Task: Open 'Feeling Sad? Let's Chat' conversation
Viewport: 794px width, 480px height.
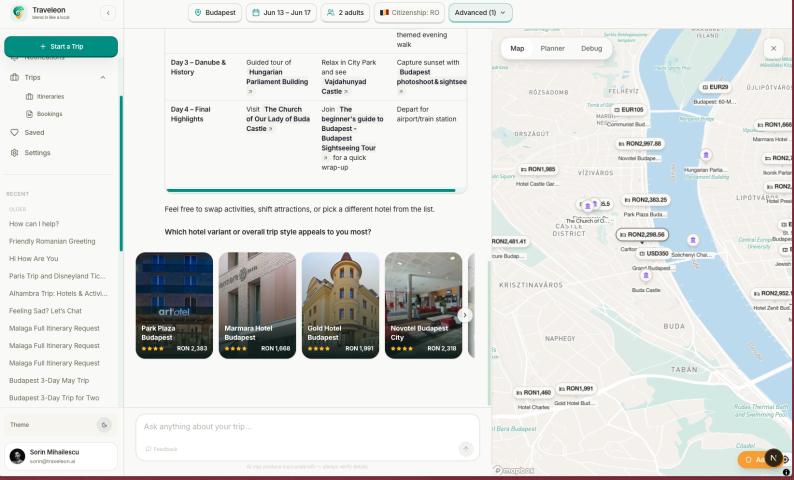Action: pyautogui.click(x=46, y=311)
